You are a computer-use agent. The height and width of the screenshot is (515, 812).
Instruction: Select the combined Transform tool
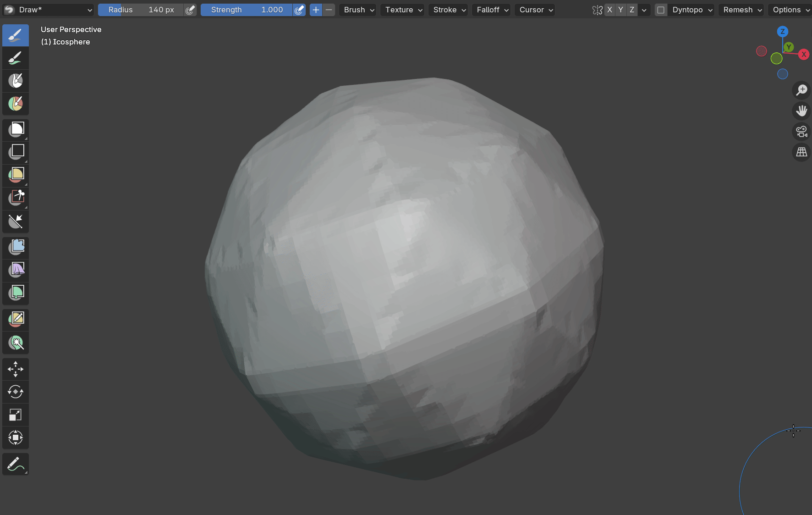point(16,438)
